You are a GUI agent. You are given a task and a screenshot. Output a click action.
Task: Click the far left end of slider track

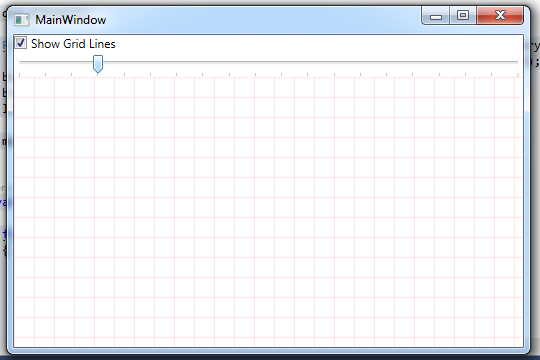[x=22, y=62]
